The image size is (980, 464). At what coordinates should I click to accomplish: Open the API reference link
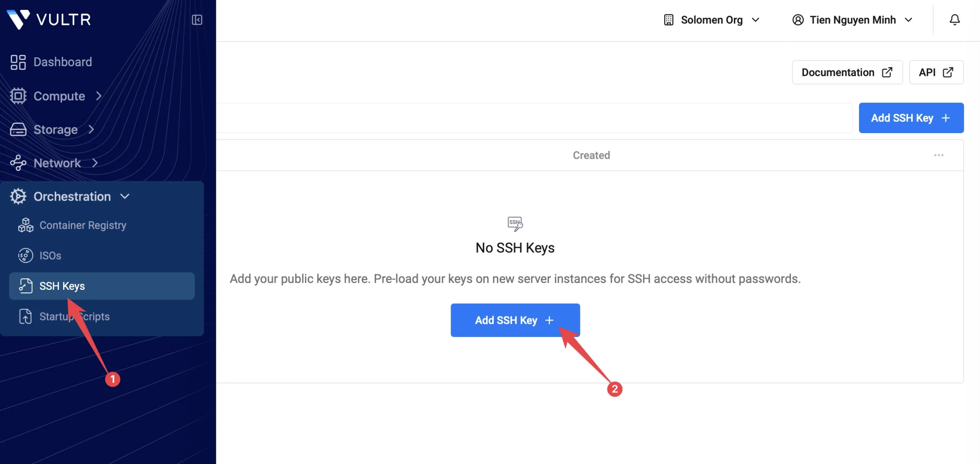click(936, 72)
